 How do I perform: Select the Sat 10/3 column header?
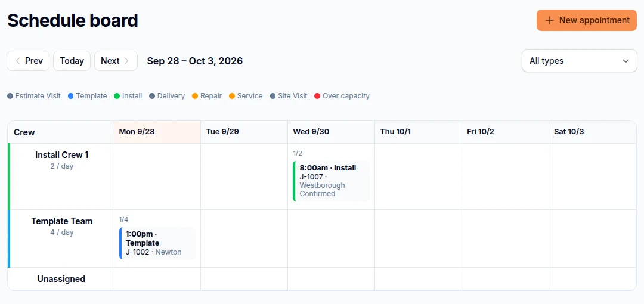tap(592, 132)
